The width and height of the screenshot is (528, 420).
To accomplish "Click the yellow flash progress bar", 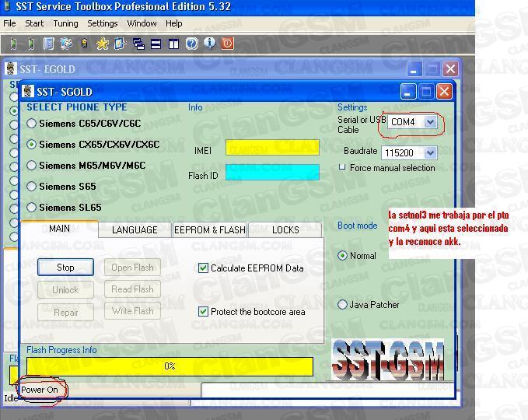I will (170, 366).
